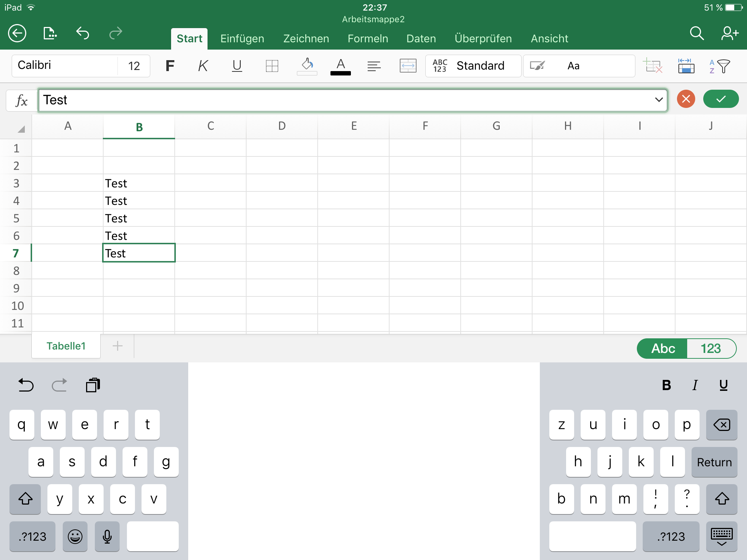Cancel the entry with red X
Screen dimensions: 747x560
click(686, 99)
